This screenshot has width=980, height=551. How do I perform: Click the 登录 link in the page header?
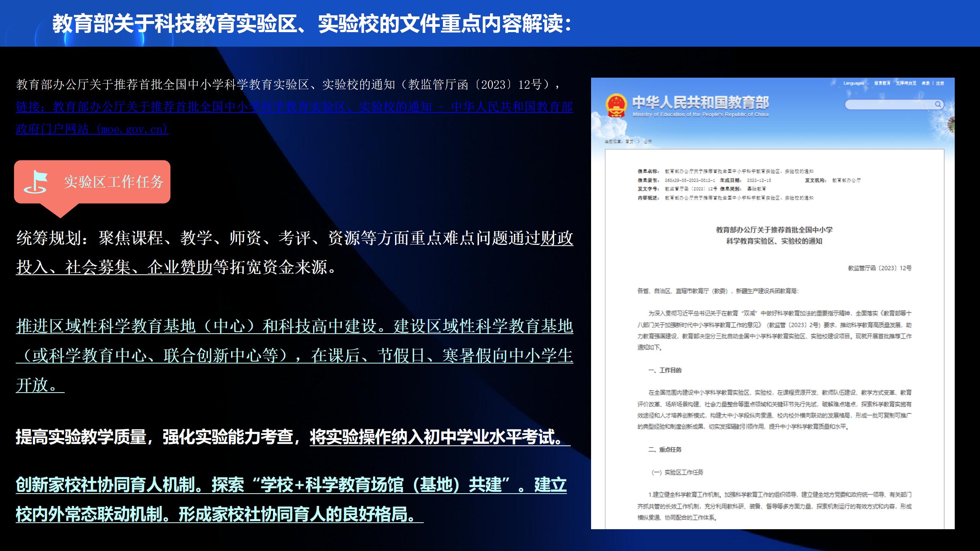[x=925, y=83]
